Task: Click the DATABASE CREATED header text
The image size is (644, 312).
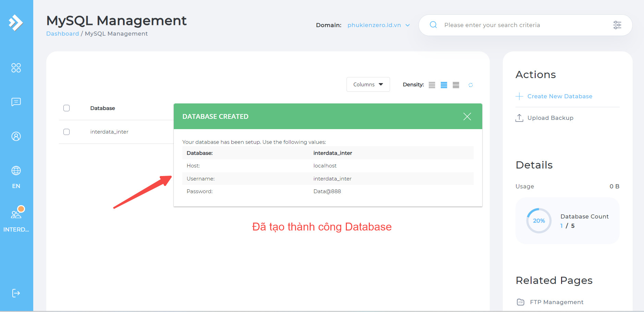Action: [x=215, y=116]
